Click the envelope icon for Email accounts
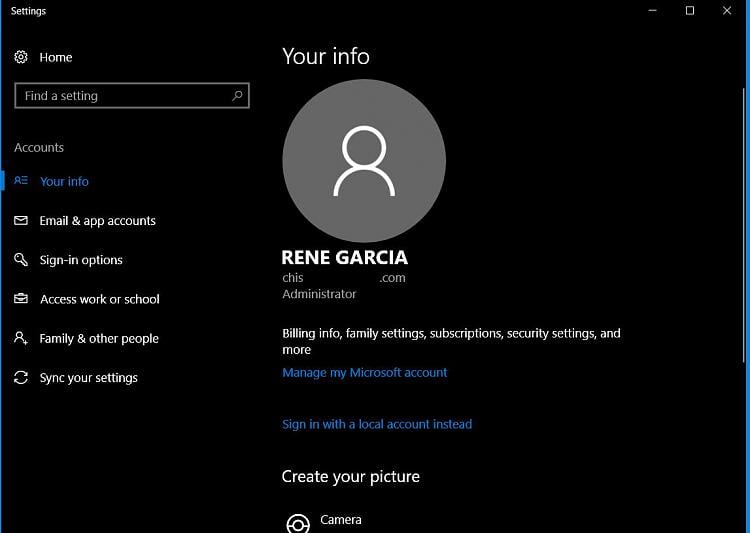Screen dimensions: 750x533 (21, 221)
